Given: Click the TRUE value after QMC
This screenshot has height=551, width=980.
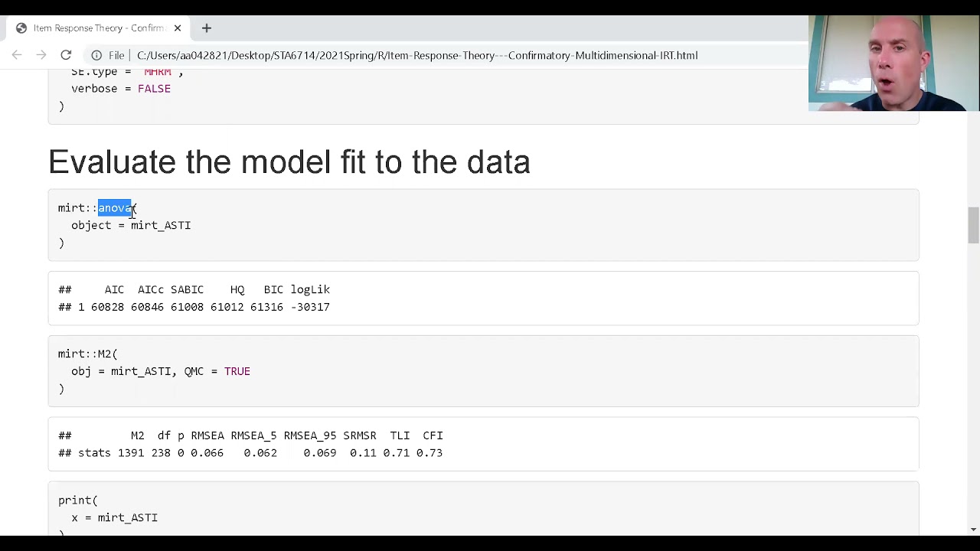Looking at the screenshot, I should click(237, 371).
